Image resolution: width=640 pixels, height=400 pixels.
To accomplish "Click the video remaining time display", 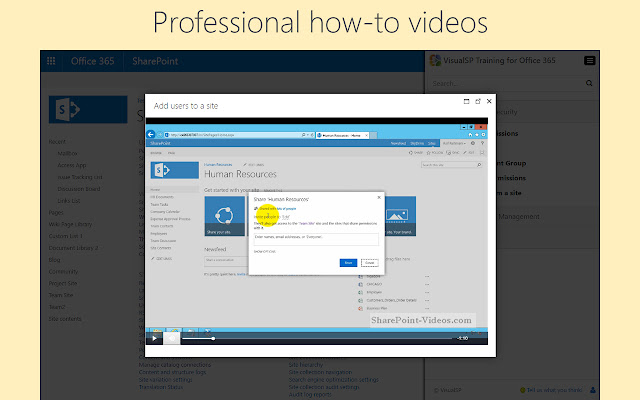I will tap(462, 338).
